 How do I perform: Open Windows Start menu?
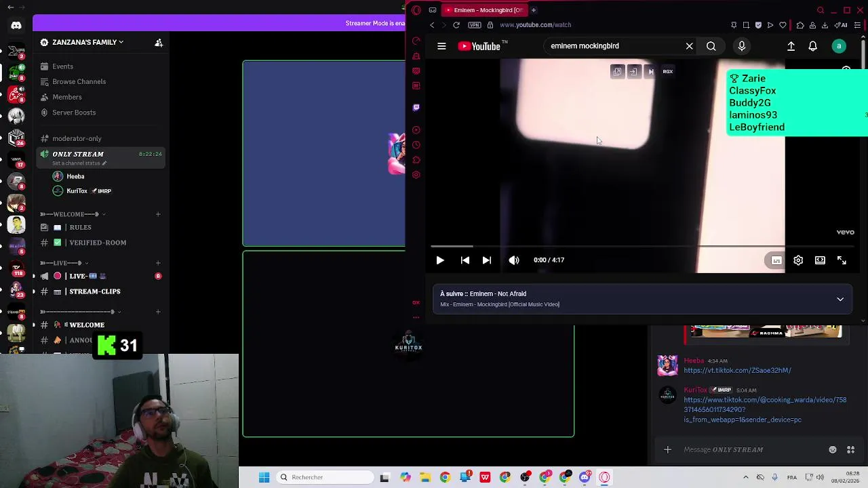click(264, 477)
